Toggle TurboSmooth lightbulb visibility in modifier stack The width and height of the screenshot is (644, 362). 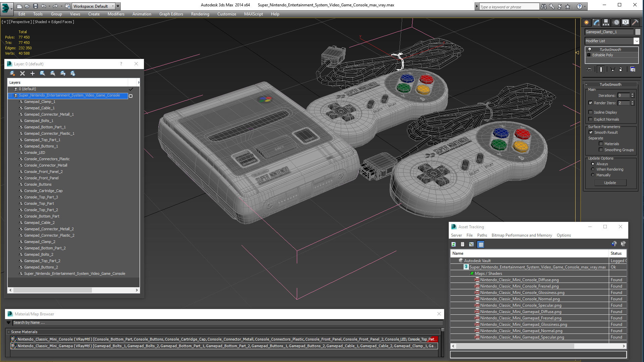point(589,50)
